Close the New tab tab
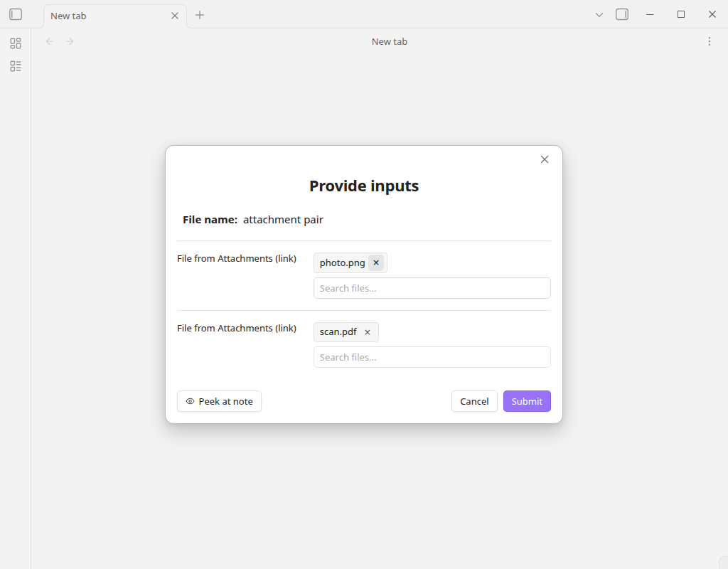The image size is (728, 569). coord(175,16)
